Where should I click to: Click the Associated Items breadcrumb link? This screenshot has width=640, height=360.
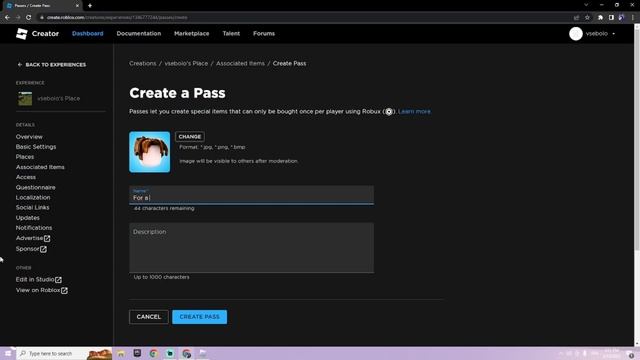240,63
